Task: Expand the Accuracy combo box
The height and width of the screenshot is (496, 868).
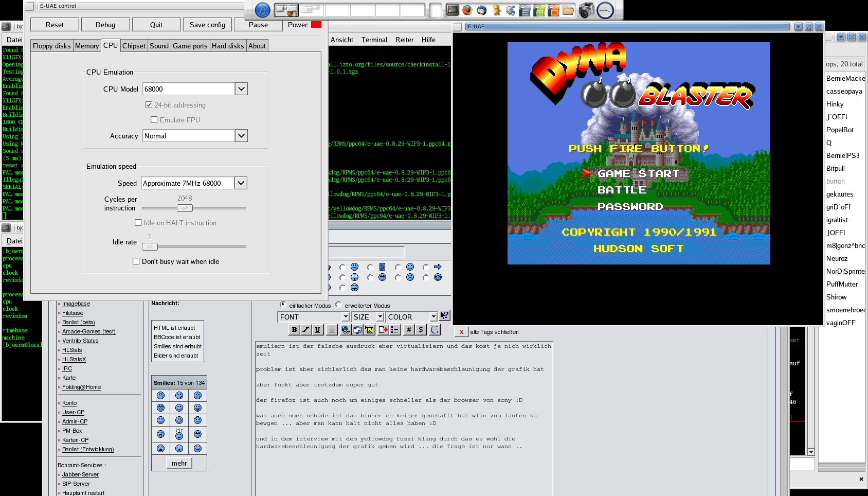Action: tap(241, 136)
